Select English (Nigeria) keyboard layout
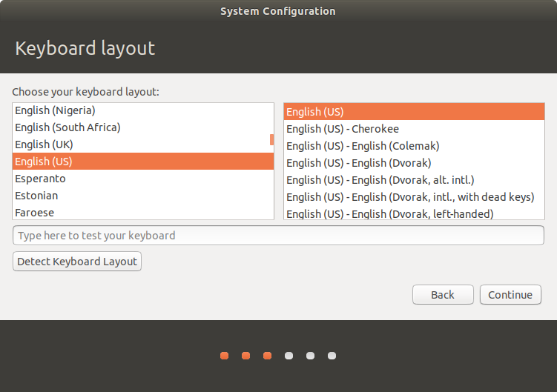557x392 pixels. 55,110
